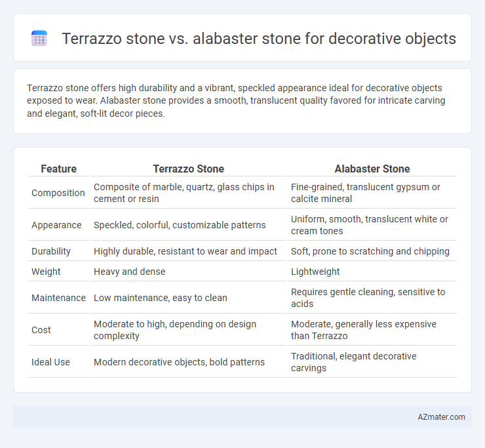This screenshot has height=448, width=485.
Task: Click the 'Alabaster Stone' column header
Action: [x=372, y=169]
